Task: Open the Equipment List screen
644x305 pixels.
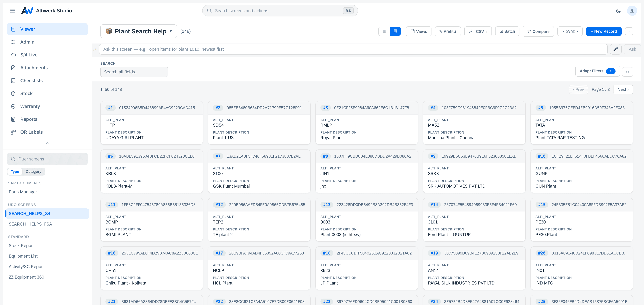Action: pos(47,256)
